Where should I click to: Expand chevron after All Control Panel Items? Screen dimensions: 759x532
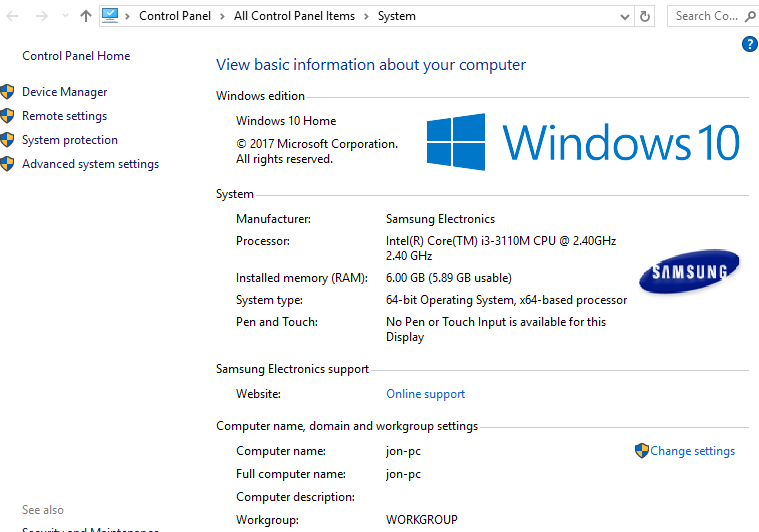pos(366,16)
